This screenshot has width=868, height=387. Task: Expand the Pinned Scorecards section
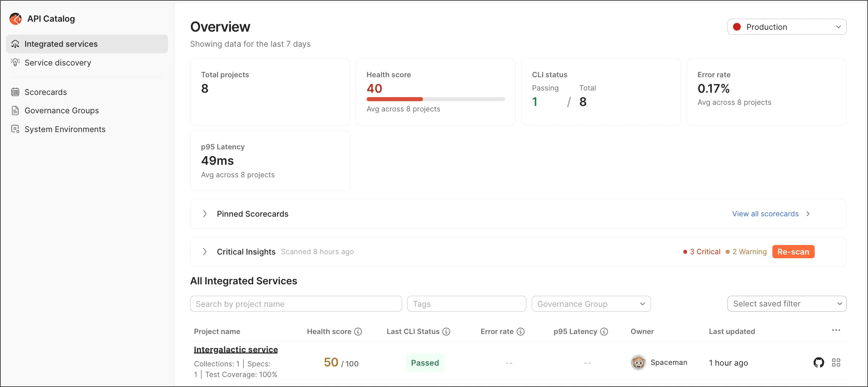[x=205, y=214]
